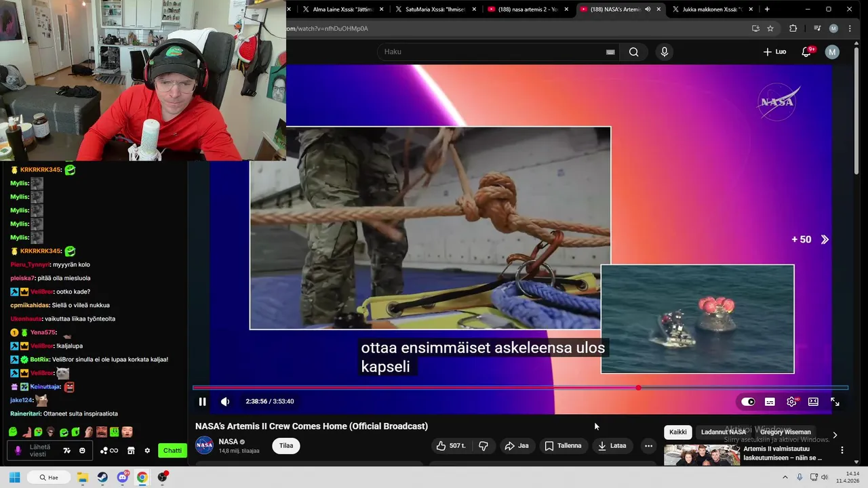This screenshot has width=868, height=488.
Task: Send message with green Chatti button
Action: 172,450
